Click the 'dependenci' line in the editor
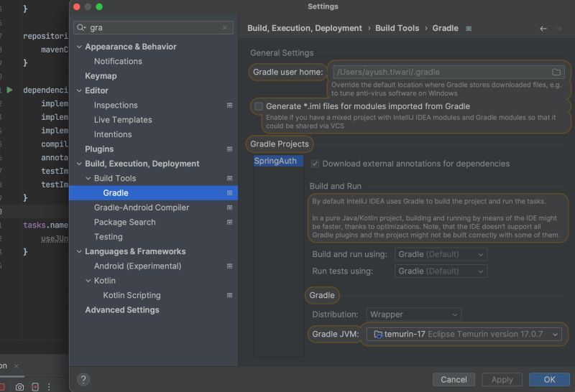The width and height of the screenshot is (575, 392). pos(45,90)
